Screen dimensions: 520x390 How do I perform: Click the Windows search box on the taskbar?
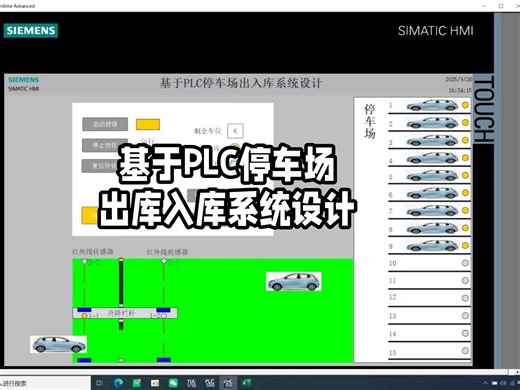(45, 383)
